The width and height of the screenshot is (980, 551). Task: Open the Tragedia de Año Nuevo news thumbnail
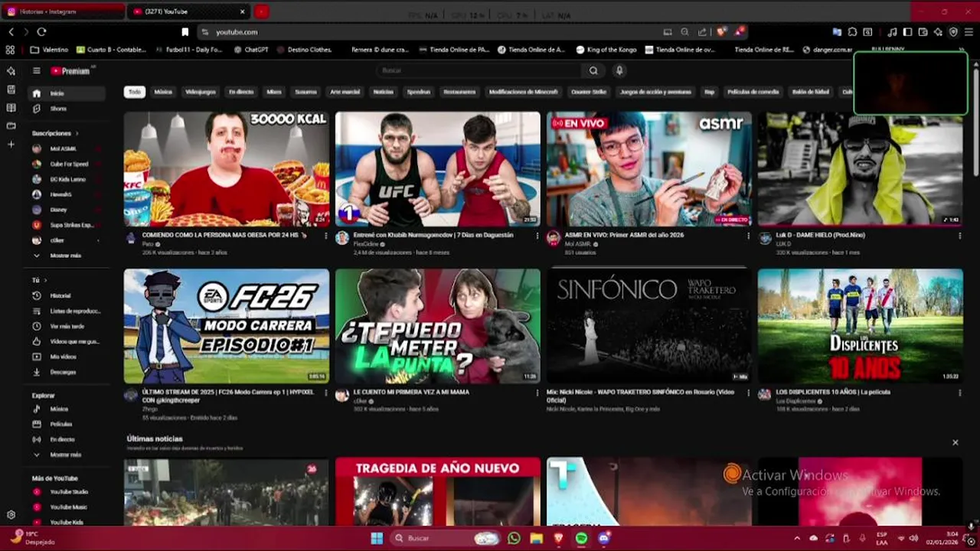(438, 491)
